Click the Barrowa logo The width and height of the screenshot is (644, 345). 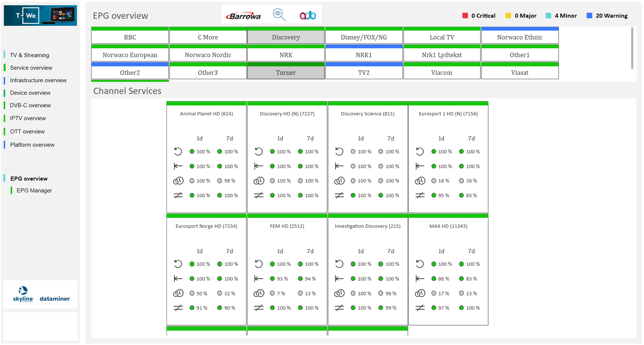[243, 16]
